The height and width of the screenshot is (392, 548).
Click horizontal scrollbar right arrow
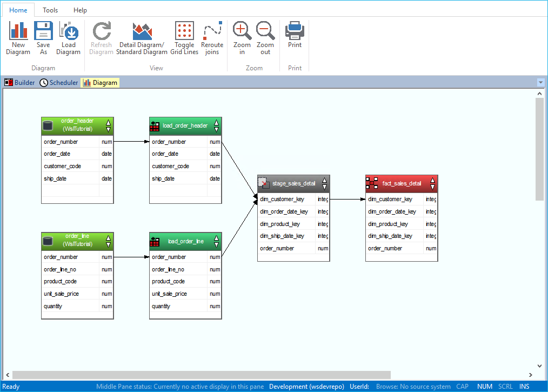pos(531,375)
